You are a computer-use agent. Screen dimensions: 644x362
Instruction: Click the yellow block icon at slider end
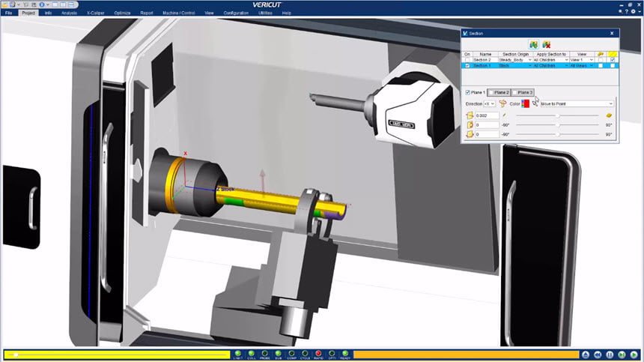point(609,115)
